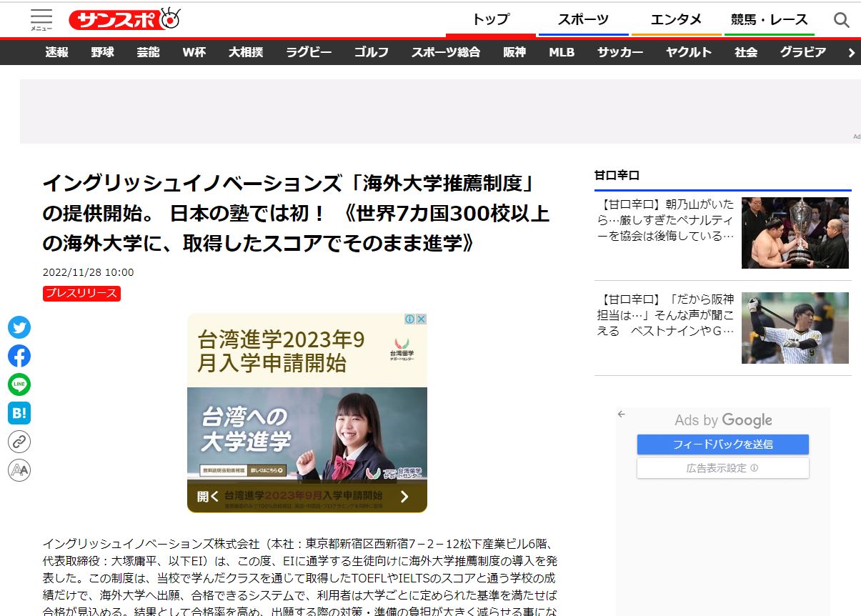861x616 pixels.
Task: View the sumo trophy thumbnail
Action: pos(795,233)
